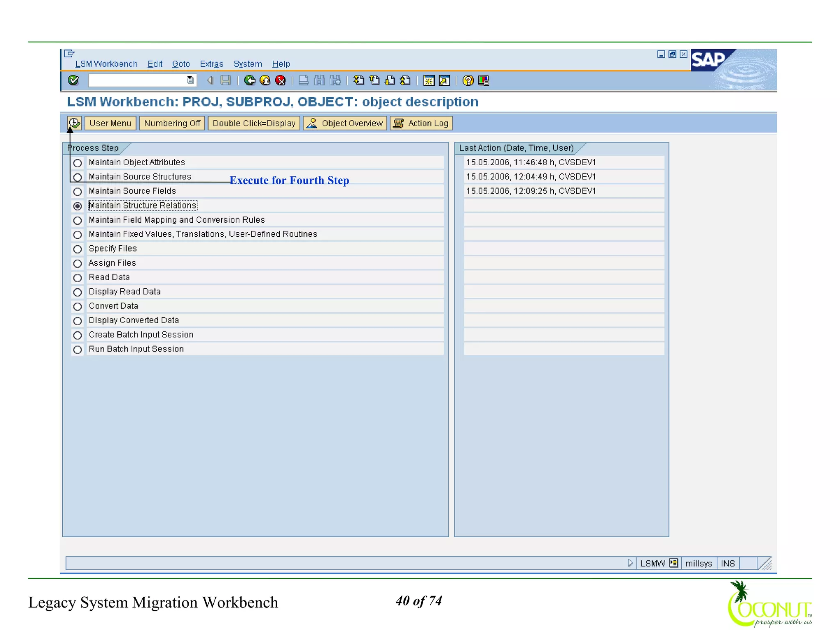Click the Last Page icon
This screenshot has width=840, height=630.
pos(405,80)
